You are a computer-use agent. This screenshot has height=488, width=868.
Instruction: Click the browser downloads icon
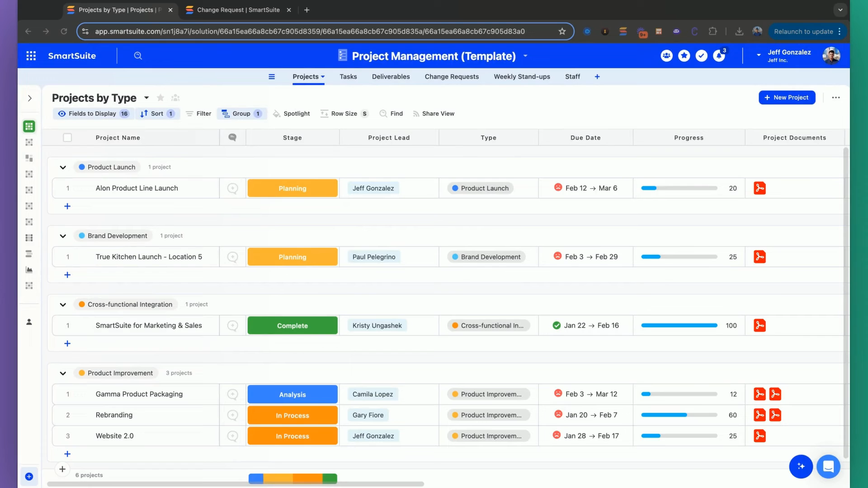(x=739, y=32)
